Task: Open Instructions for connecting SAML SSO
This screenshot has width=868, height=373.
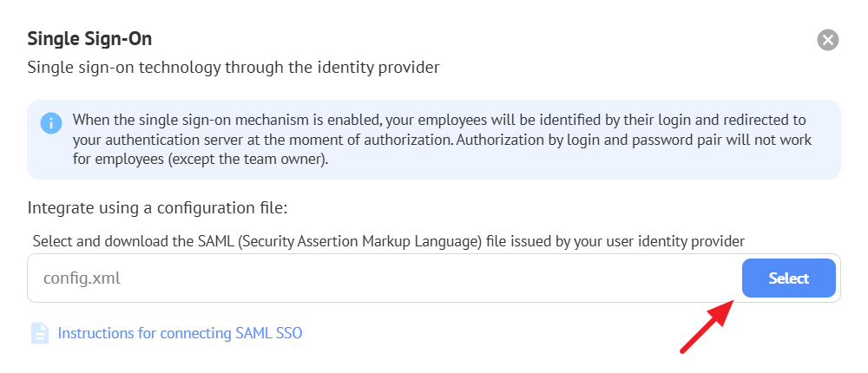Action: click(180, 333)
